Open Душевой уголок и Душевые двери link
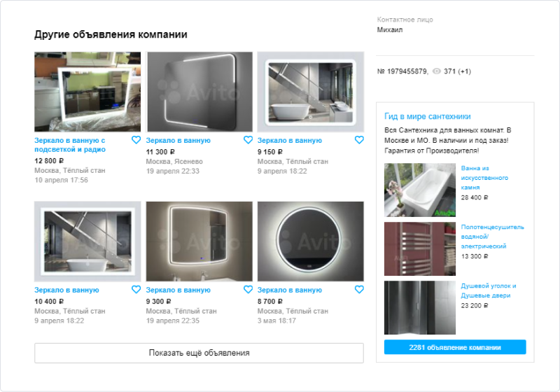560x392 pixels. tap(488, 290)
